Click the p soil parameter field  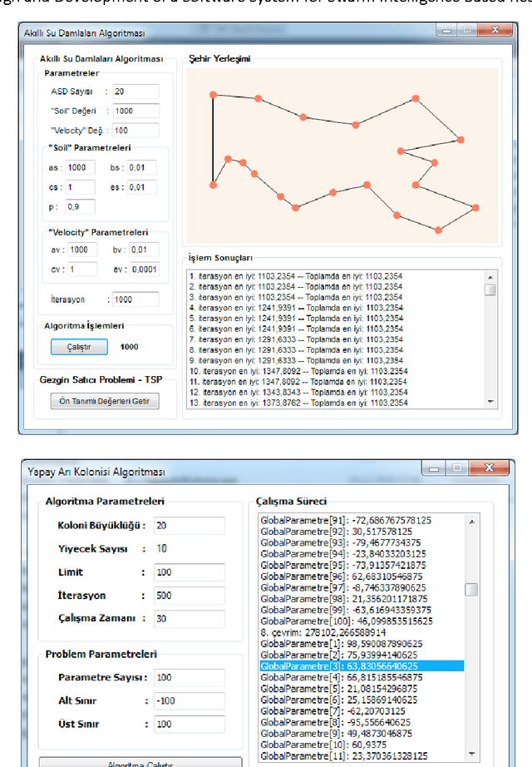(x=80, y=206)
